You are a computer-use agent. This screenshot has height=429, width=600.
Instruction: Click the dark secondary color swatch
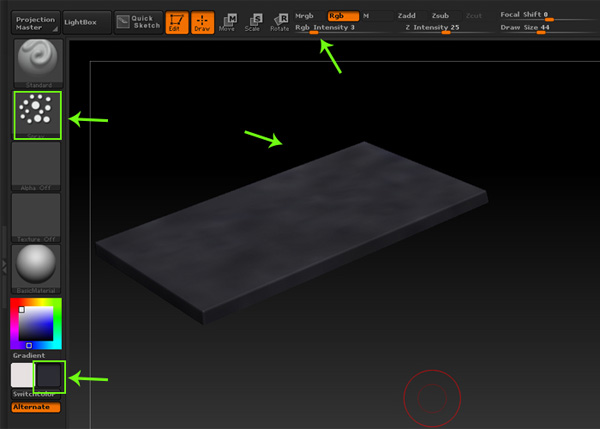pos(49,375)
